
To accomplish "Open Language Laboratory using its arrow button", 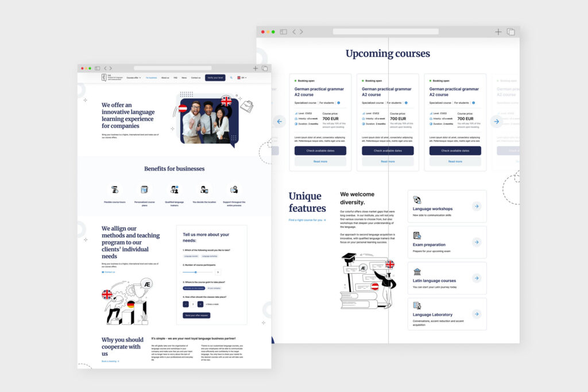I will pyautogui.click(x=477, y=314).
